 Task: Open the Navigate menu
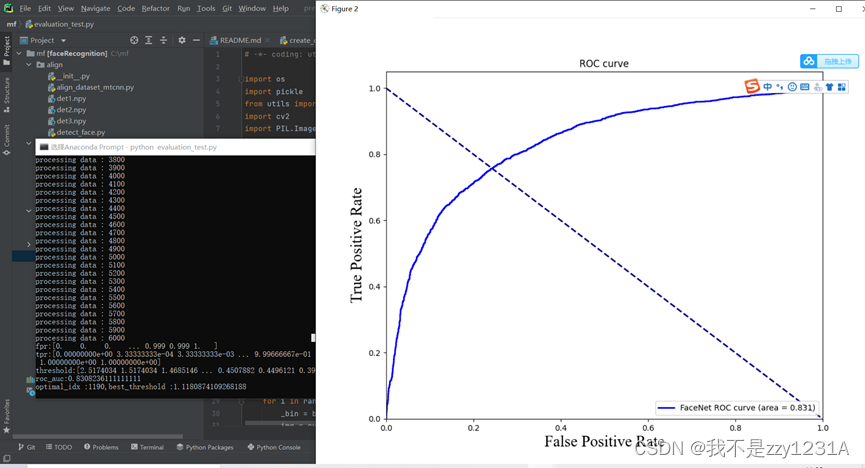(95, 8)
